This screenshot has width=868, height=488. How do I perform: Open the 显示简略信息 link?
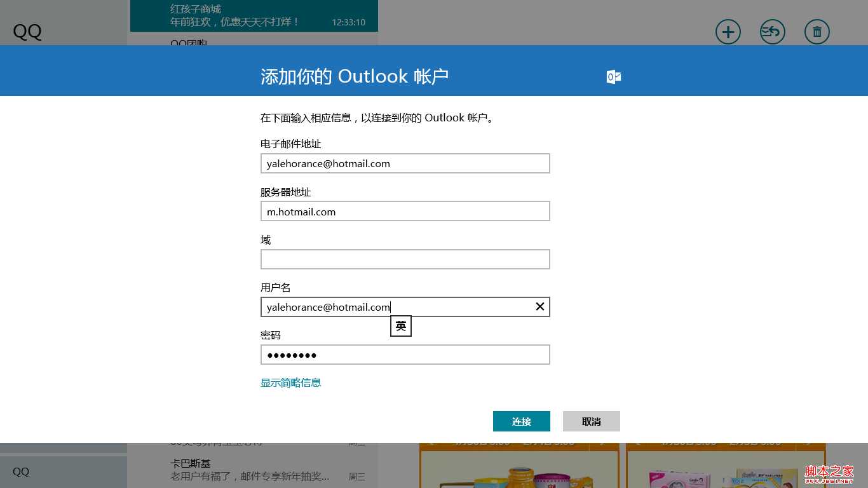290,383
